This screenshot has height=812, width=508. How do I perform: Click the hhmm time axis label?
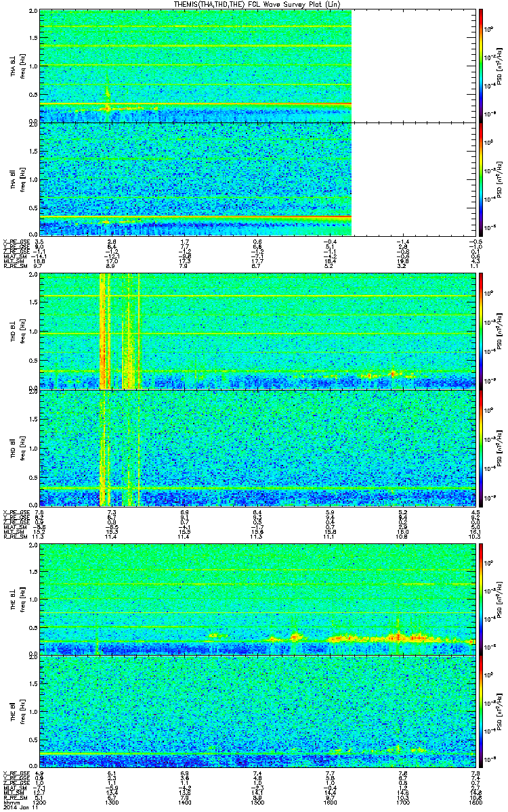point(10,803)
